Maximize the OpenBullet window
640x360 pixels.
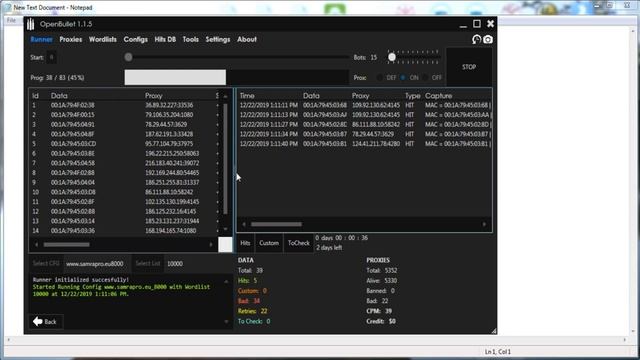[477, 24]
